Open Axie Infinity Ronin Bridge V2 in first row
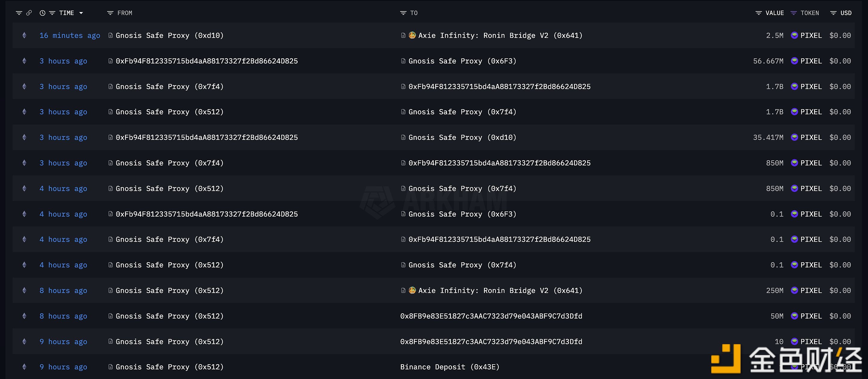The image size is (868, 379). point(500,35)
